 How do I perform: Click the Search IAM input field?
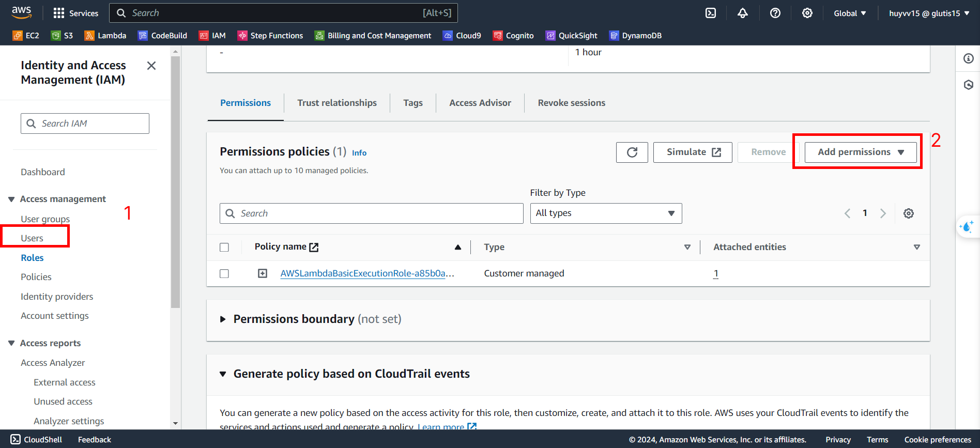tap(85, 123)
